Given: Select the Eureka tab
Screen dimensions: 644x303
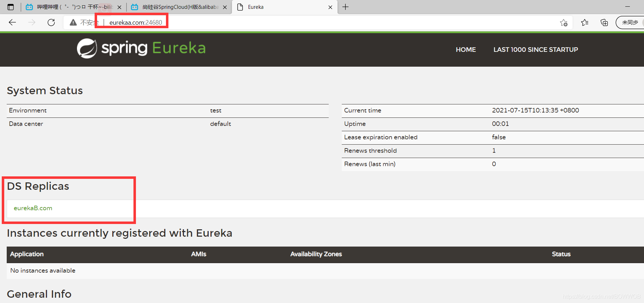Looking at the screenshot, I should pos(285,7).
